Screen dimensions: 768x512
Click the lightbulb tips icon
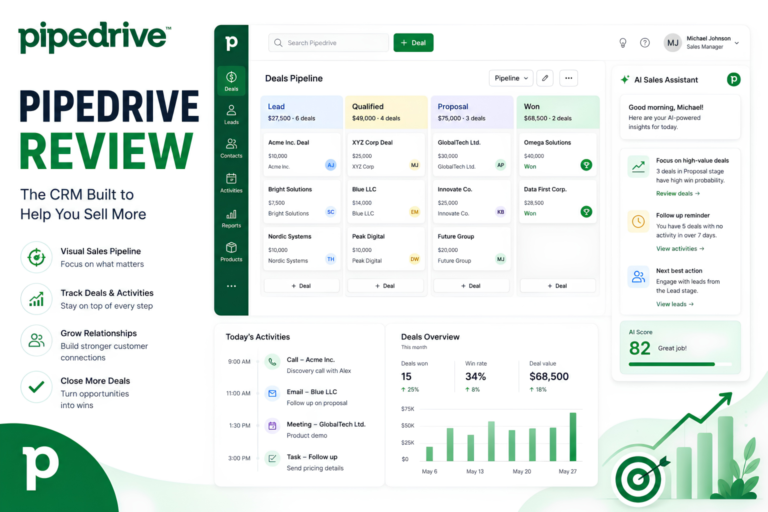pos(623,43)
